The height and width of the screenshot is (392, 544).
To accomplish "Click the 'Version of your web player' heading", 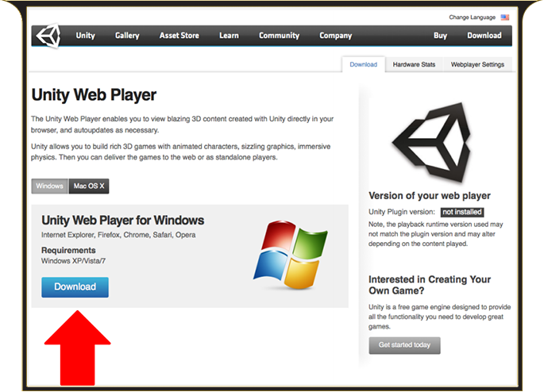I will [430, 196].
